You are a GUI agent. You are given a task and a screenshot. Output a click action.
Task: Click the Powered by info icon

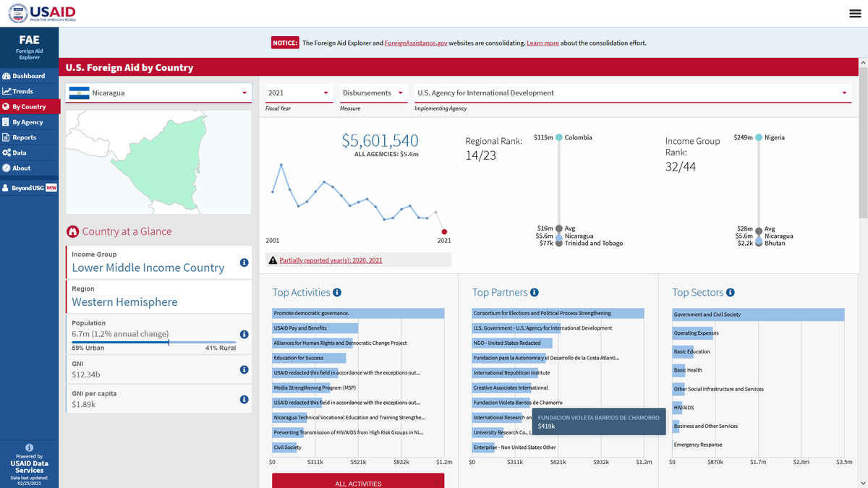(x=30, y=448)
